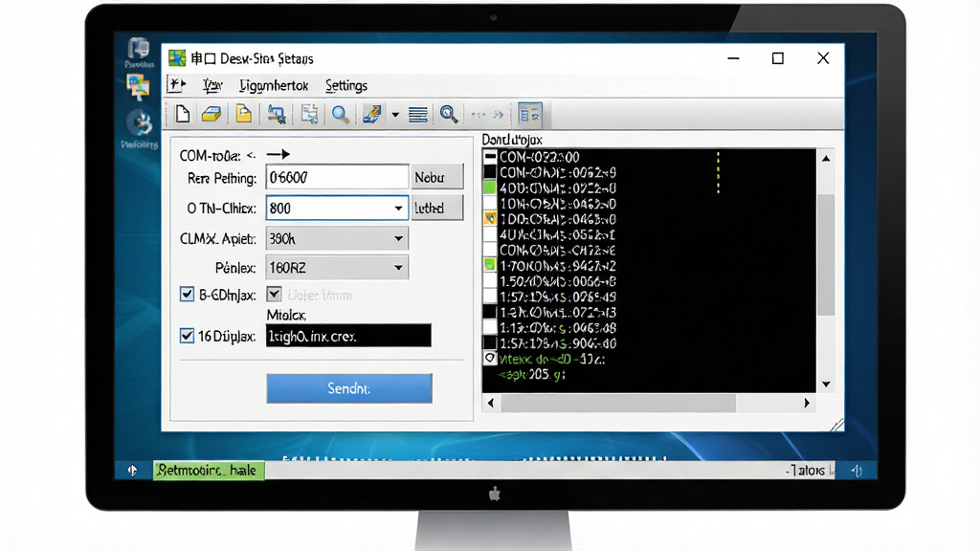This screenshot has height=551, width=980.
Task: Click the app icon in the title bar
Action: click(x=177, y=58)
